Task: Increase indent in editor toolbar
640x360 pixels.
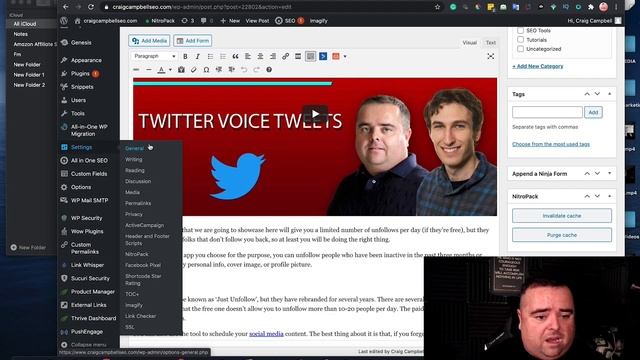Action: point(231,70)
